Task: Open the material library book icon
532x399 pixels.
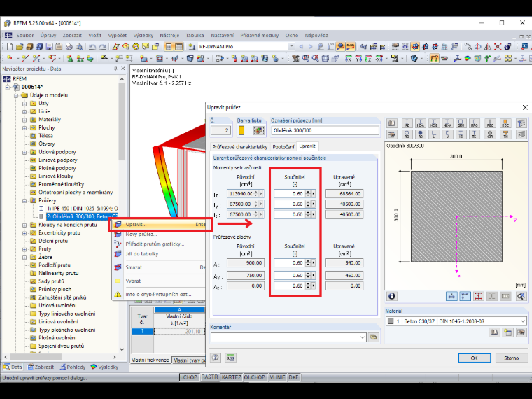Action: click(x=494, y=332)
